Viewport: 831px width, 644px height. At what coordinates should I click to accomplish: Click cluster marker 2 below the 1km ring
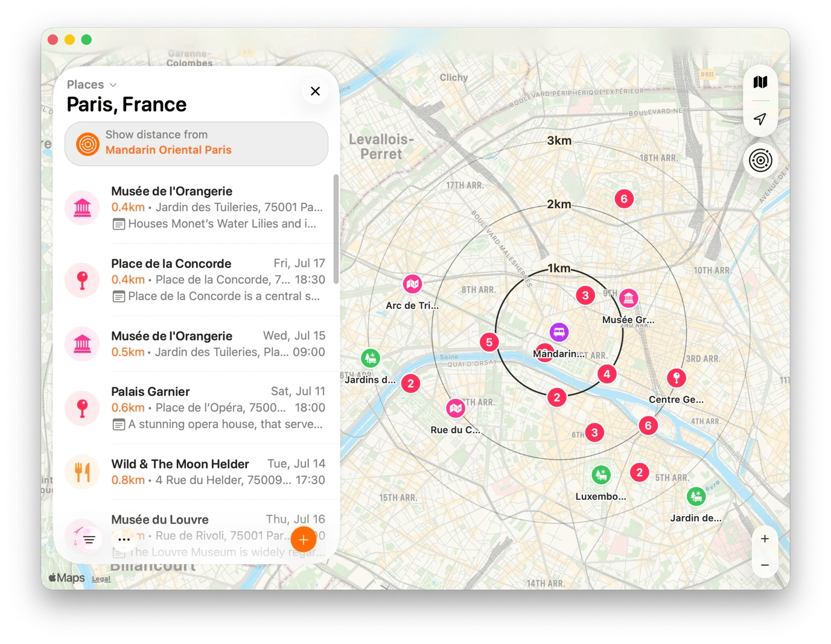pos(557,397)
